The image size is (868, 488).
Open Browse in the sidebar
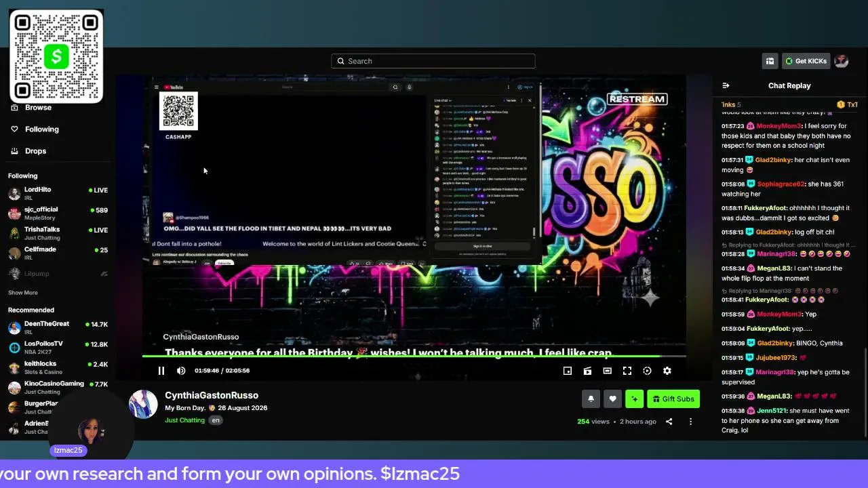click(39, 107)
